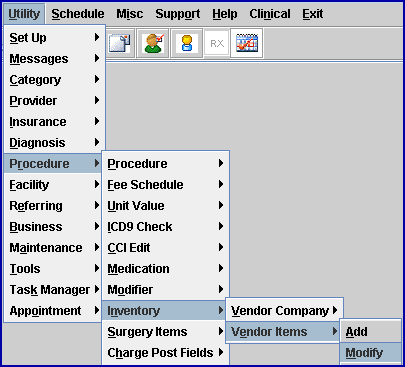This screenshot has height=367, width=405.
Task: Open the Support menu
Action: pos(178,14)
